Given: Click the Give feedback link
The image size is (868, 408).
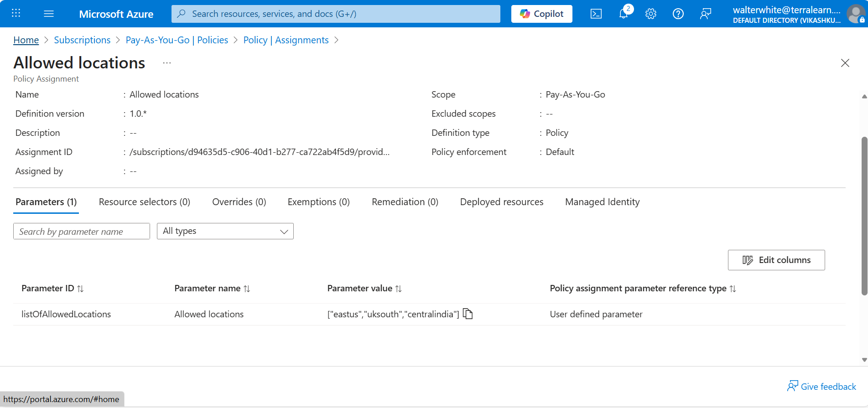Looking at the screenshot, I should click(821, 387).
